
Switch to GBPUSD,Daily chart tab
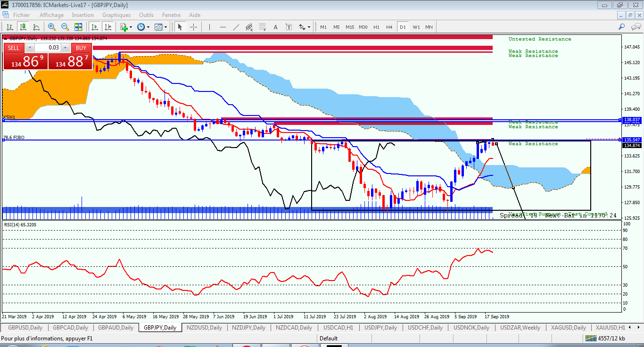[25, 328]
